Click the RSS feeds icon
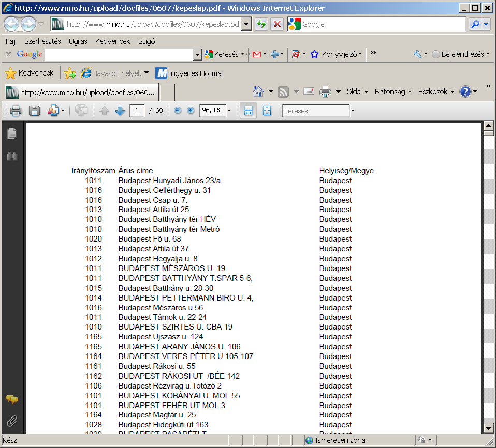This screenshot has width=496, height=448. [283, 92]
